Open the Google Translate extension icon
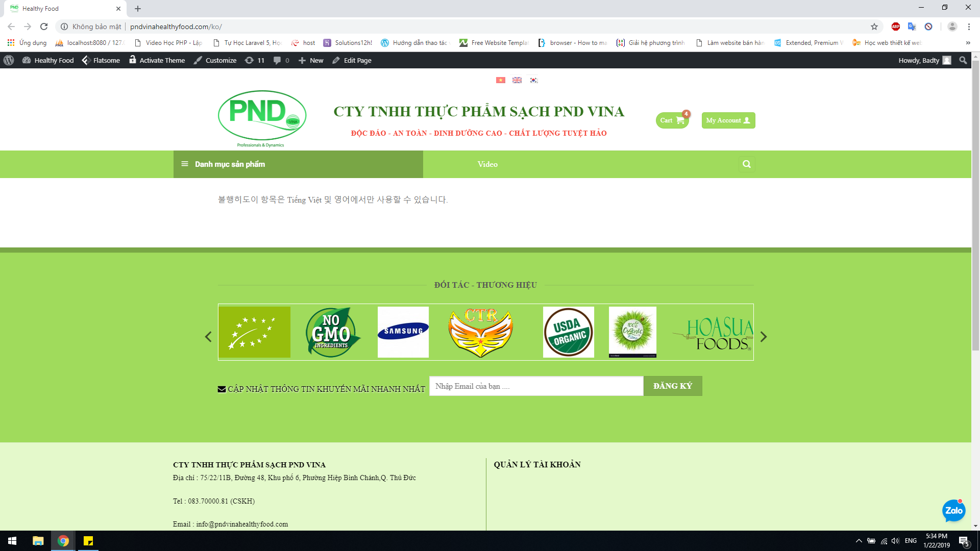This screenshot has width=980, height=551. coord(912,27)
